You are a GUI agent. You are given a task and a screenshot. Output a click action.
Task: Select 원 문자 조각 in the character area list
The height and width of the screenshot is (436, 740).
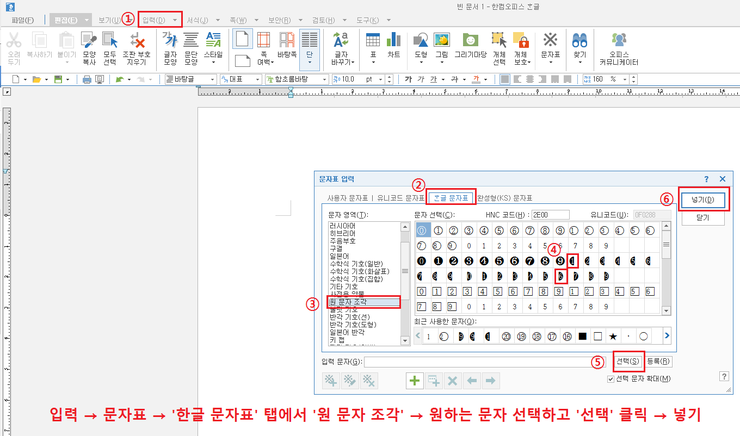tap(364, 301)
